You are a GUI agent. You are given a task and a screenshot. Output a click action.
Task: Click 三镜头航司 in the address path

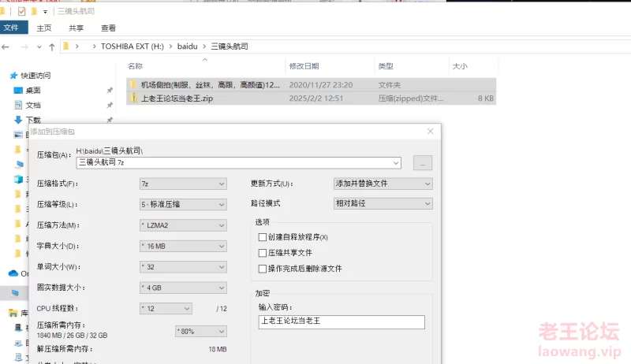(230, 46)
